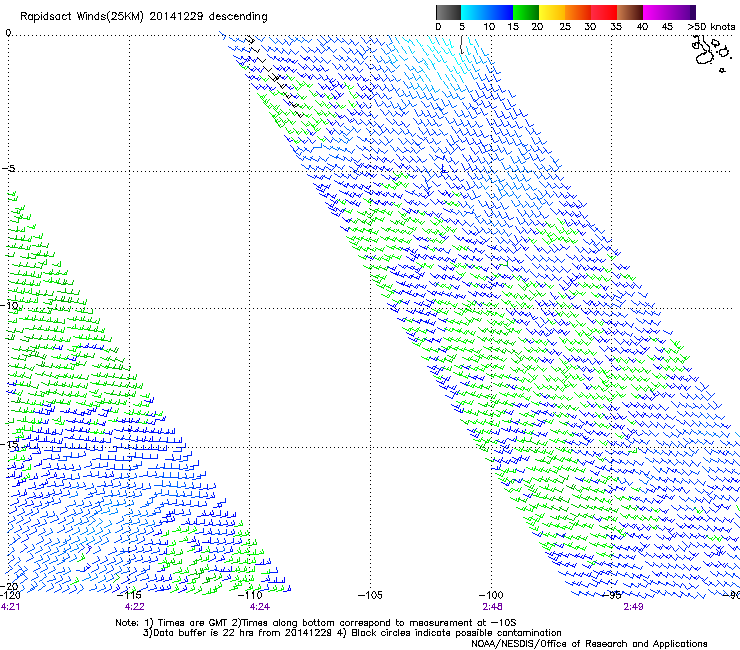The width and height of the screenshot is (740, 650).
Task: Click the 4:24 pass time label
Action: pyautogui.click(x=260, y=607)
